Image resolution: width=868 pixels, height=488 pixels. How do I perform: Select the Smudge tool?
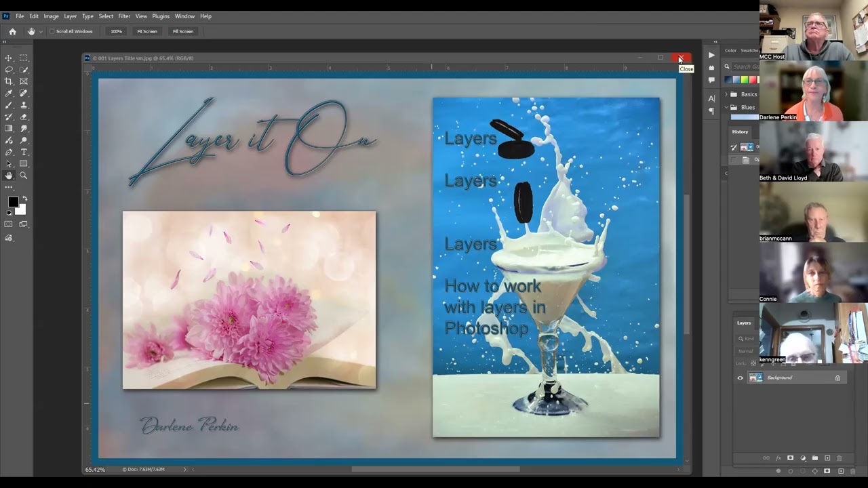pyautogui.click(x=24, y=129)
